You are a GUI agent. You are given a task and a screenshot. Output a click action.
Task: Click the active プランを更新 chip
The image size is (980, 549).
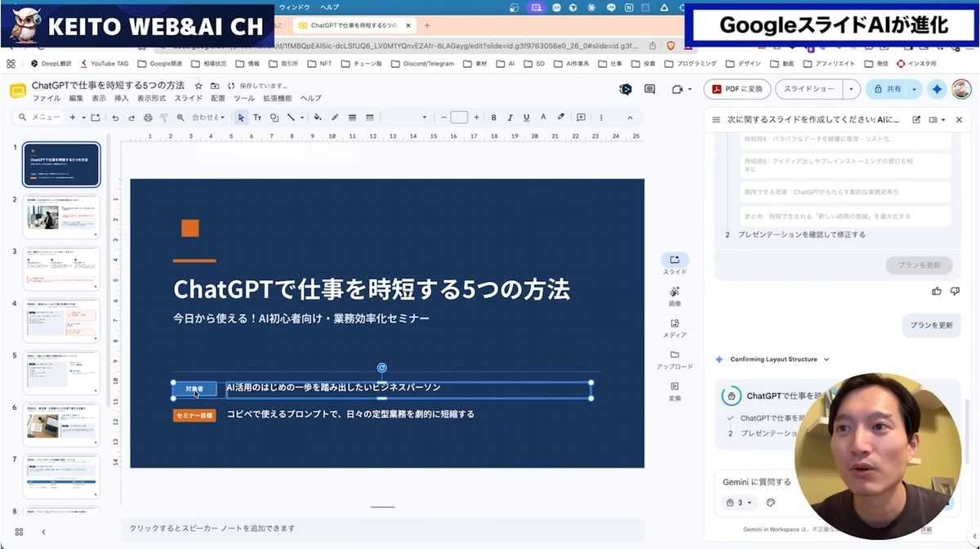pyautogui.click(x=933, y=325)
